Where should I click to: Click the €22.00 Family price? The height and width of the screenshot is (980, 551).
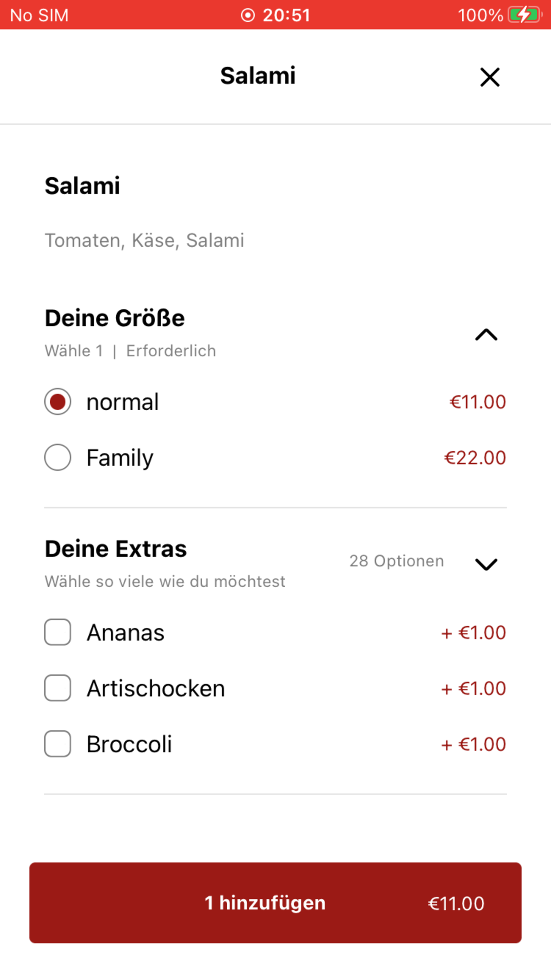coord(475,458)
